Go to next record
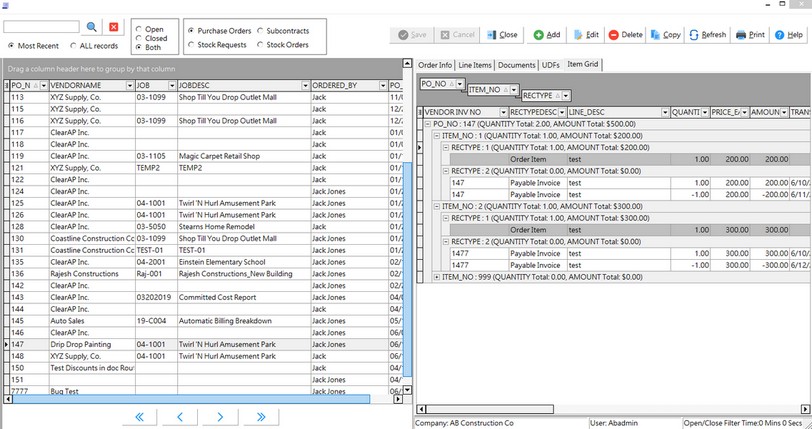 [x=220, y=417]
